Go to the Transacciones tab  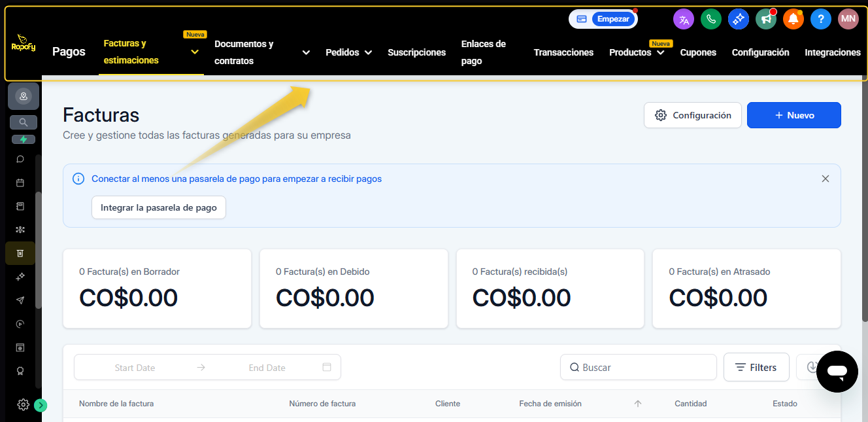click(563, 52)
